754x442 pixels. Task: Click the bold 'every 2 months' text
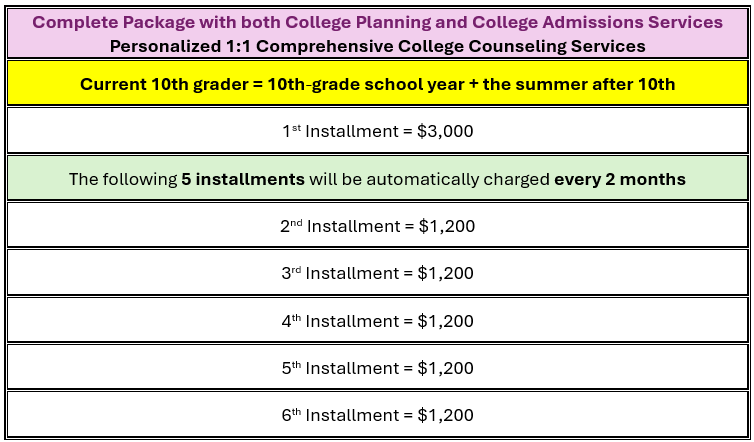coord(620,179)
